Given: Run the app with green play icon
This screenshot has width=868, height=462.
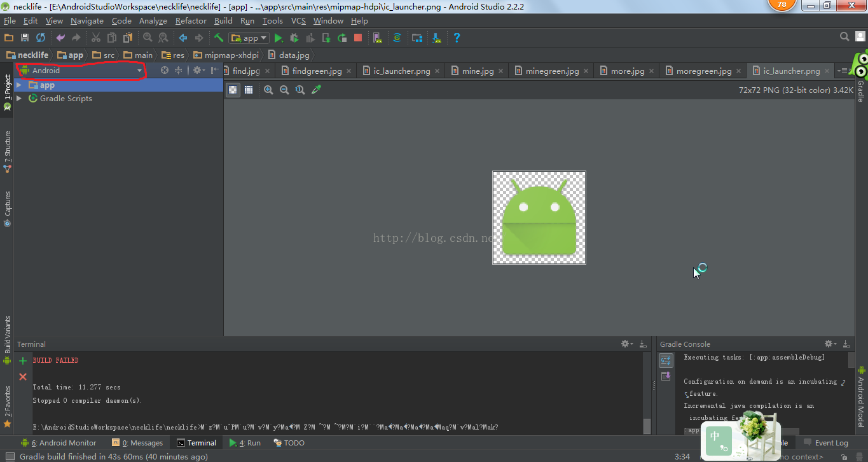Looking at the screenshot, I should (x=279, y=38).
